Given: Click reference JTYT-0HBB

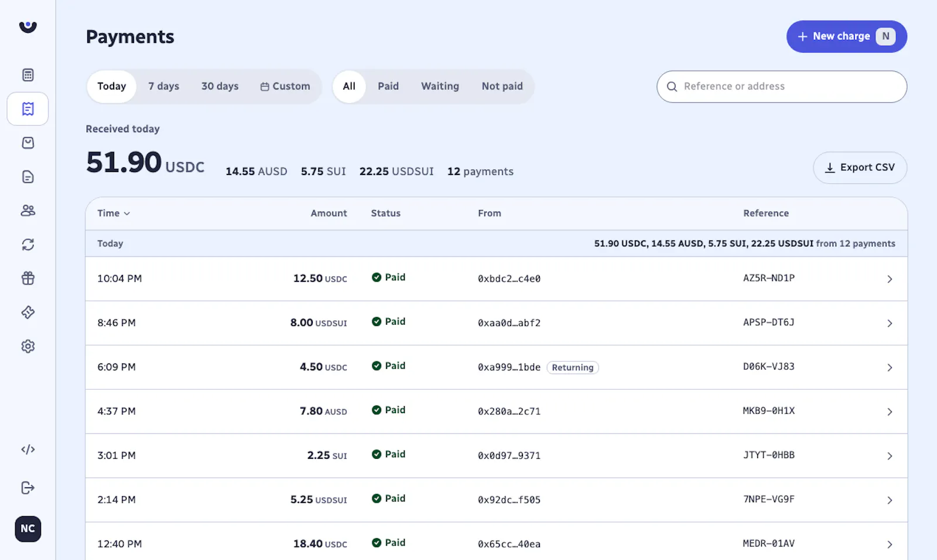Looking at the screenshot, I should (x=768, y=455).
